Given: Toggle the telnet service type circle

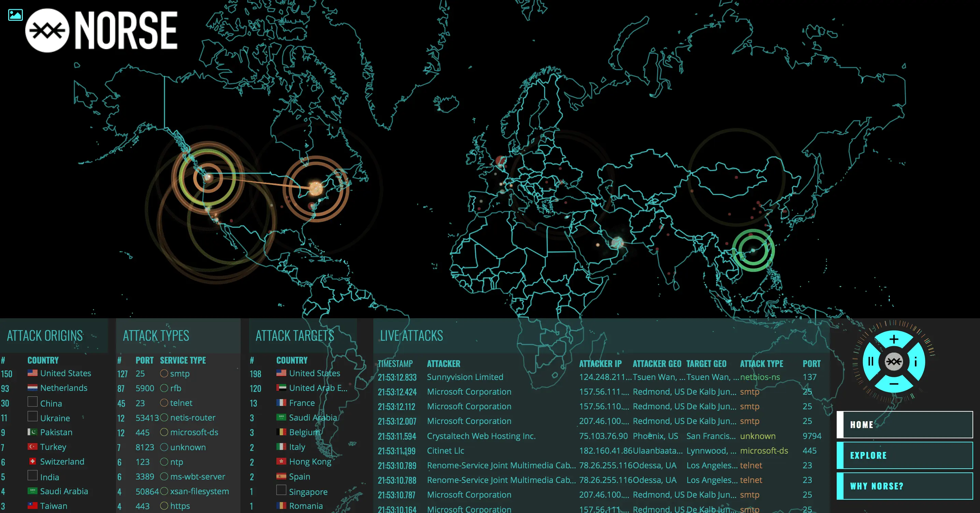Looking at the screenshot, I should click(x=164, y=403).
